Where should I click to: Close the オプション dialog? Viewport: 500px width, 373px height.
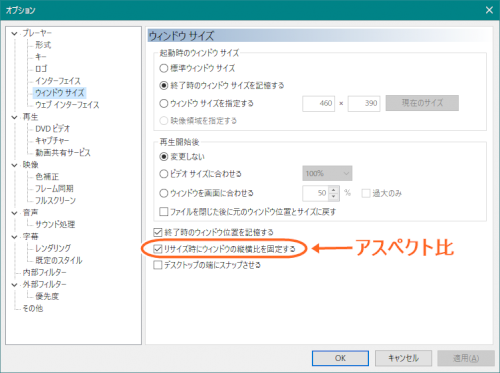[x=489, y=10]
